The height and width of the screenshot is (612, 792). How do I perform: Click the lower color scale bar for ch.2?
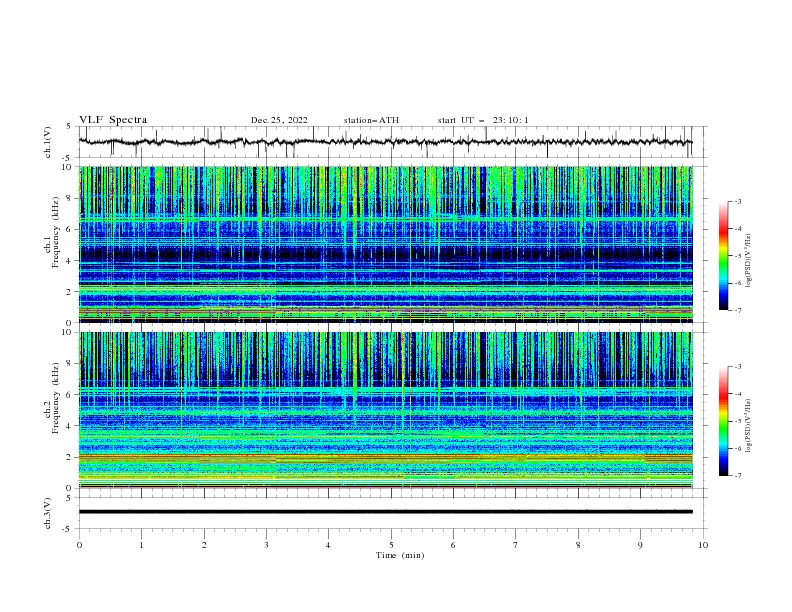[724, 421]
